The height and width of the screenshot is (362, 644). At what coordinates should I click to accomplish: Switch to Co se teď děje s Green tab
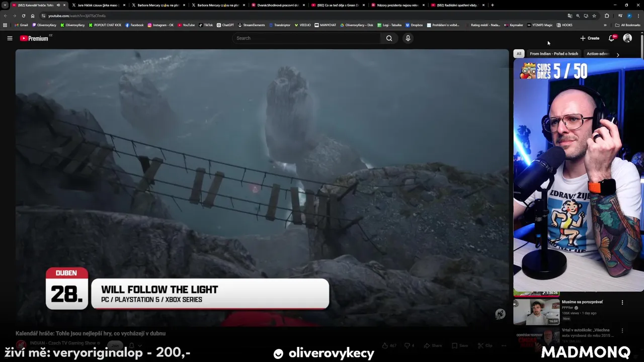click(x=338, y=5)
